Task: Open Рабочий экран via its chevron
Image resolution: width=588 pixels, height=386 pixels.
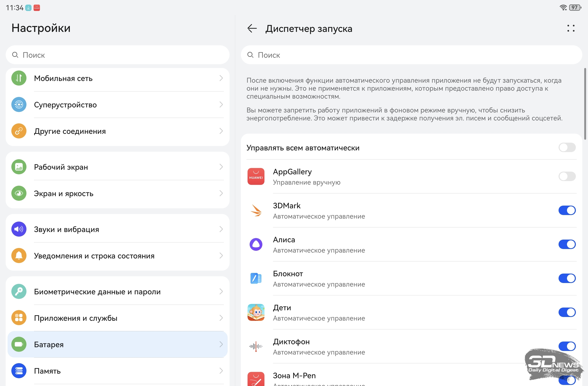Action: click(x=221, y=167)
